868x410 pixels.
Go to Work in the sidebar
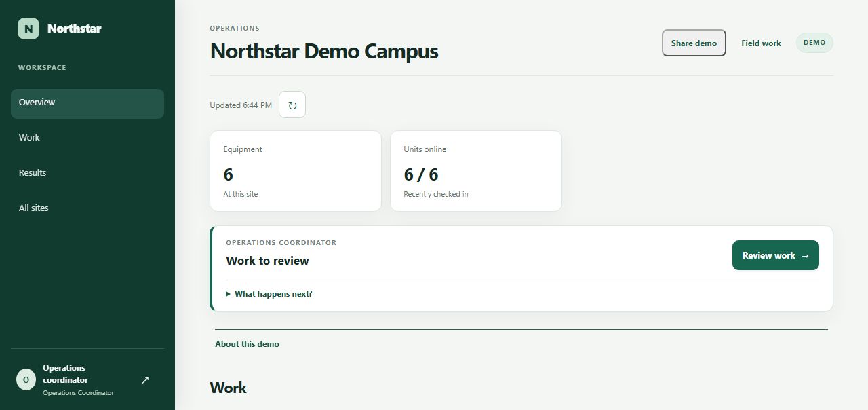(87, 138)
